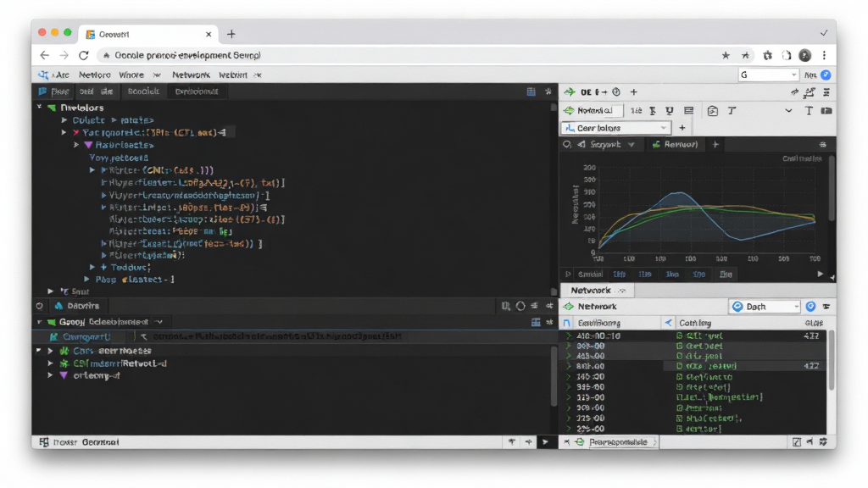Open the Ceer tolors dropdown

tap(616, 128)
